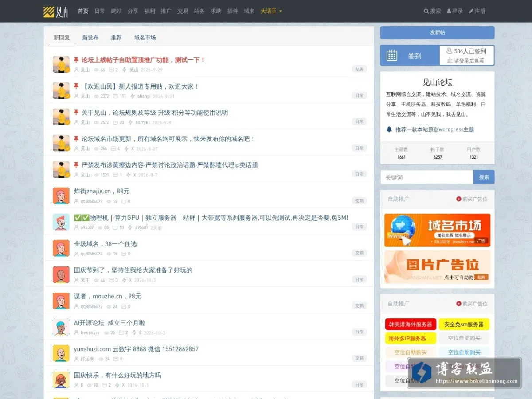Open 插件 navigation item
The image size is (532, 399).
tap(232, 11)
